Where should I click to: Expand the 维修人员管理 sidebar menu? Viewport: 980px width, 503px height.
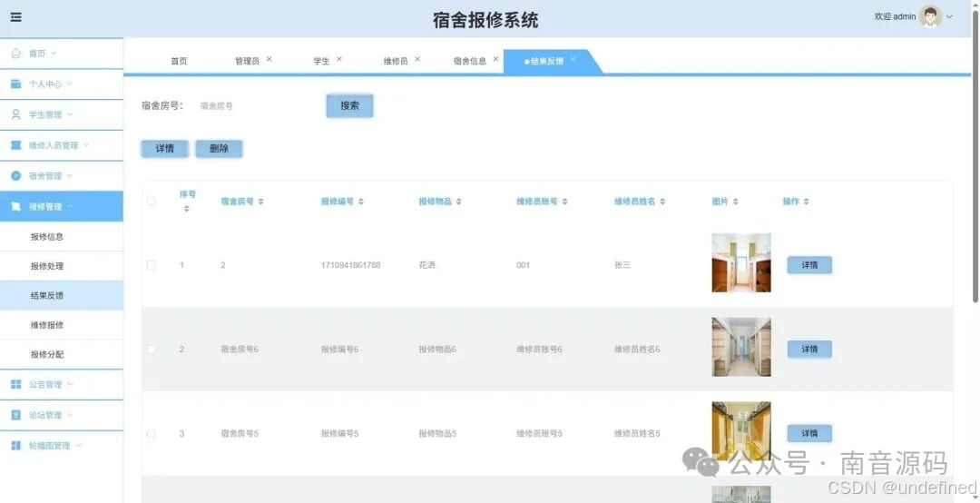86,144
